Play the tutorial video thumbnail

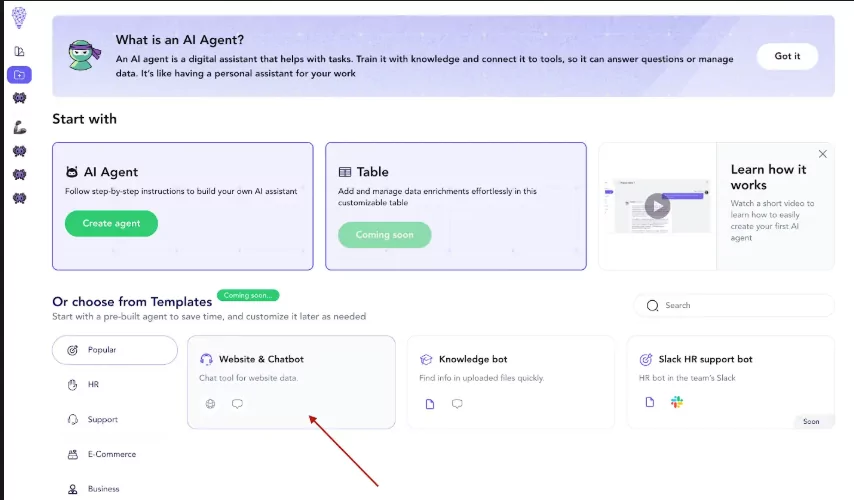(656, 207)
